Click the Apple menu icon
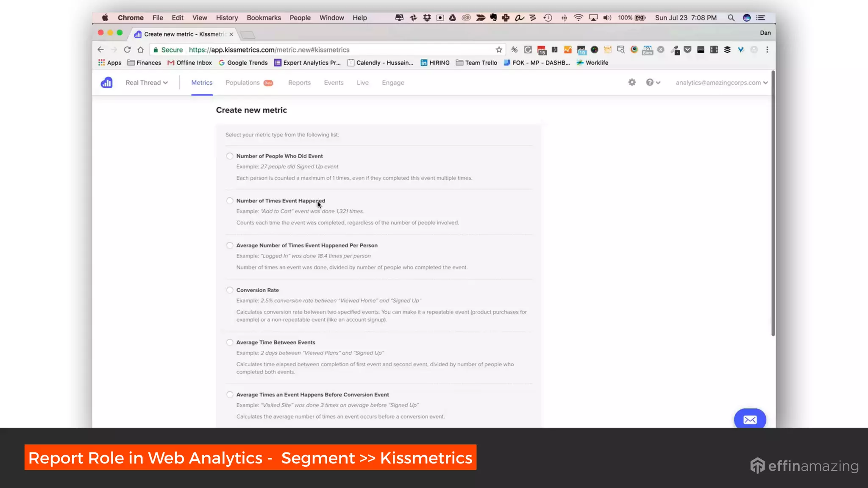Viewport: 868px width, 488px height. pos(105,18)
